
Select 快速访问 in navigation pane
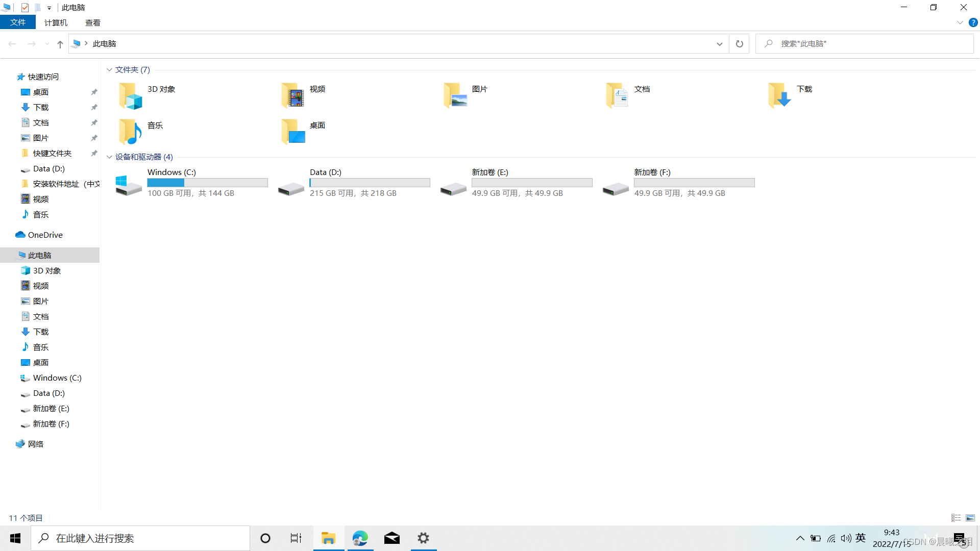43,77
